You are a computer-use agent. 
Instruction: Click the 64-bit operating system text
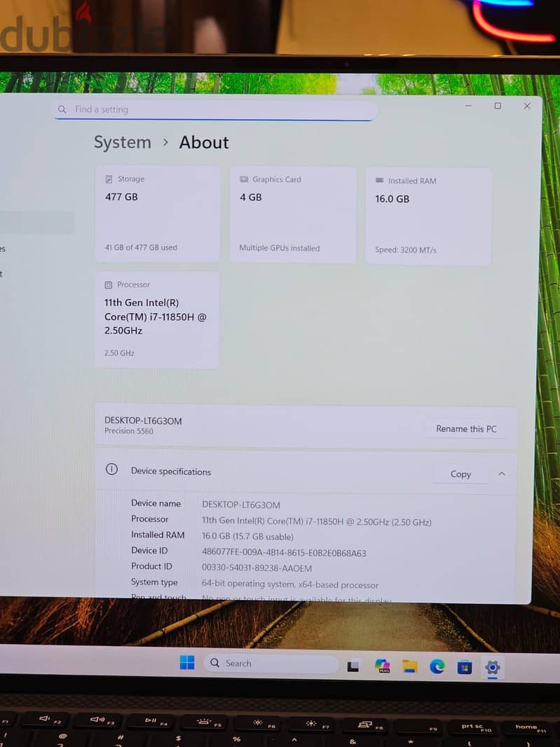[x=290, y=584]
